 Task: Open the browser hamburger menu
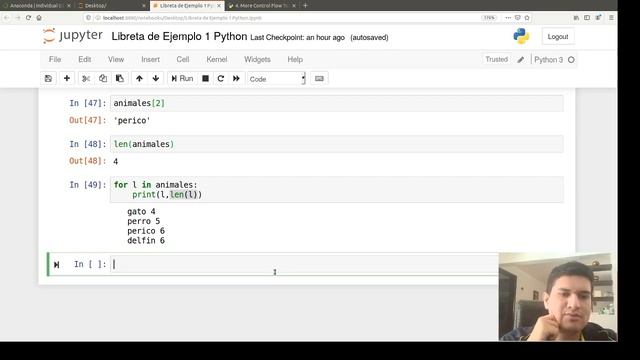pos(611,18)
